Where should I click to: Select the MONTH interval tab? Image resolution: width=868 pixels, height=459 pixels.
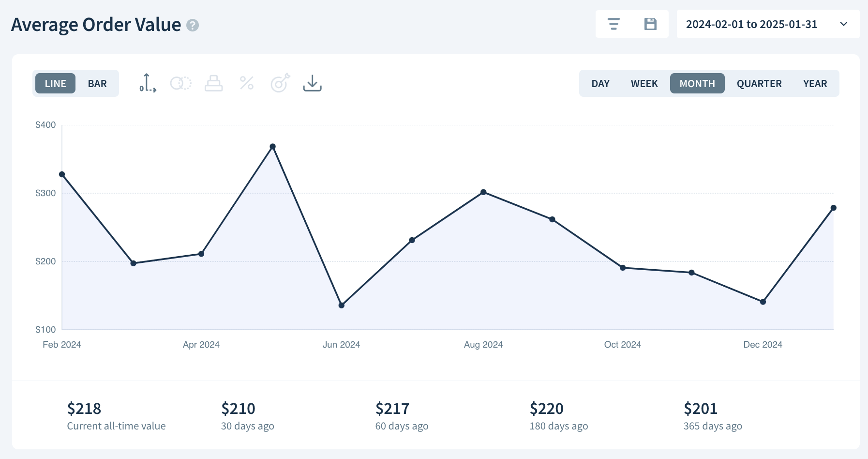tap(697, 83)
